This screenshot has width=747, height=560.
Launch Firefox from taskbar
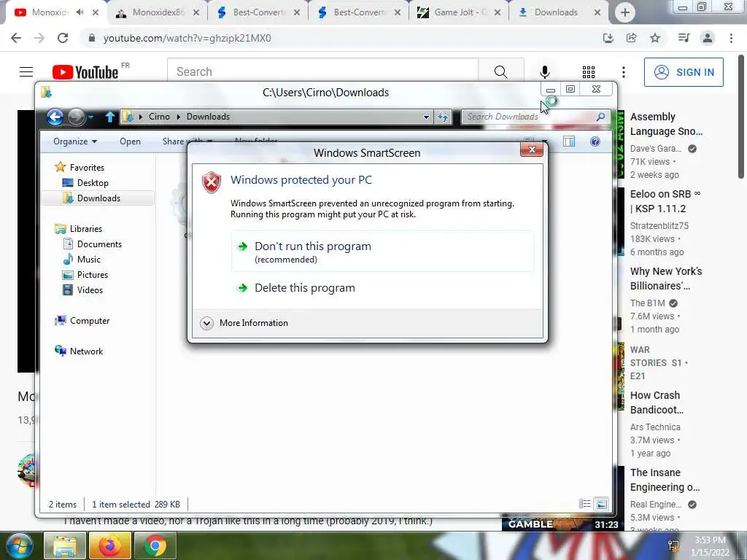click(x=110, y=545)
